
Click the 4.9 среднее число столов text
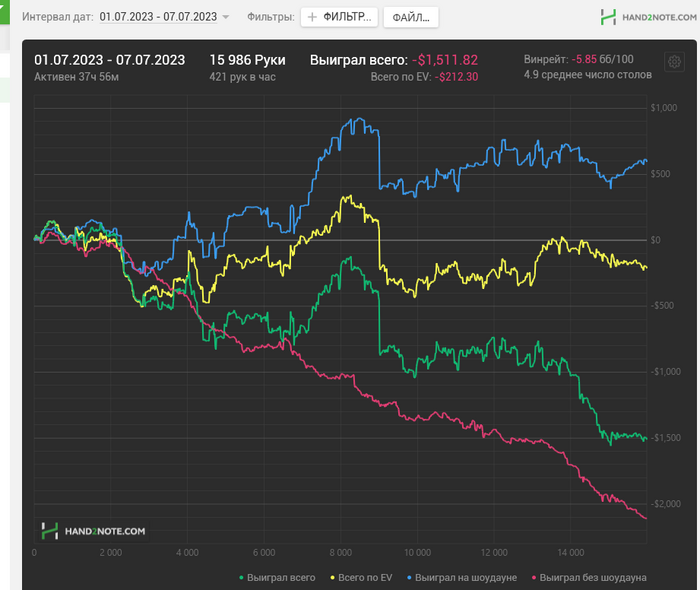(588, 75)
